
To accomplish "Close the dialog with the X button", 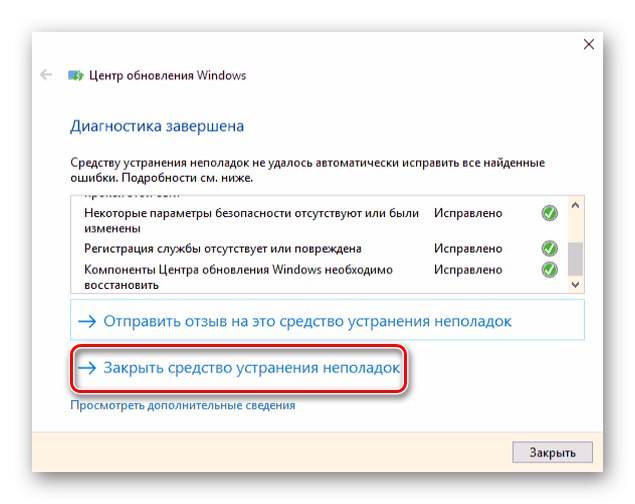I will point(589,44).
